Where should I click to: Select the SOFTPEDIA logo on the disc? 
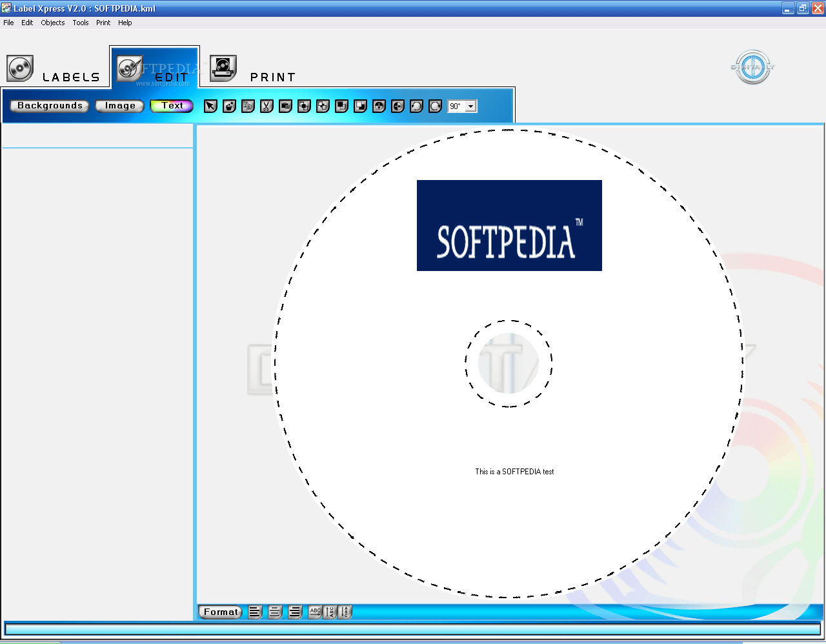click(x=509, y=225)
